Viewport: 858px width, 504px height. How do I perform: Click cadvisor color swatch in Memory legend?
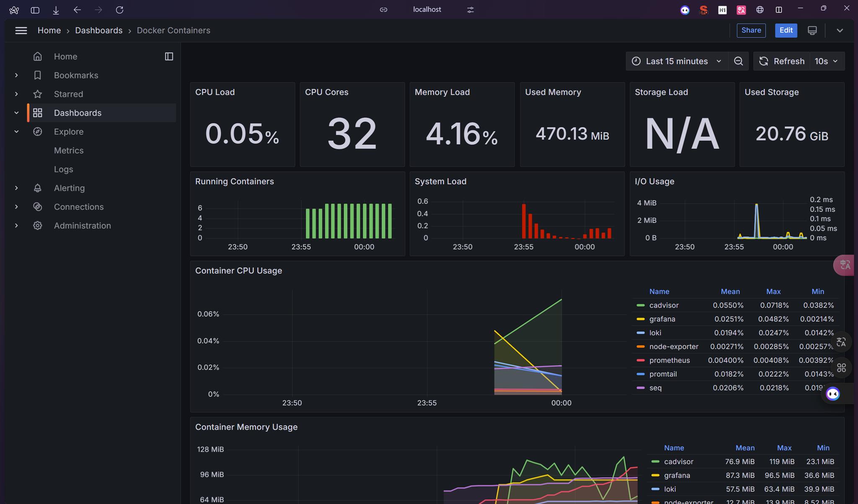[655, 462]
